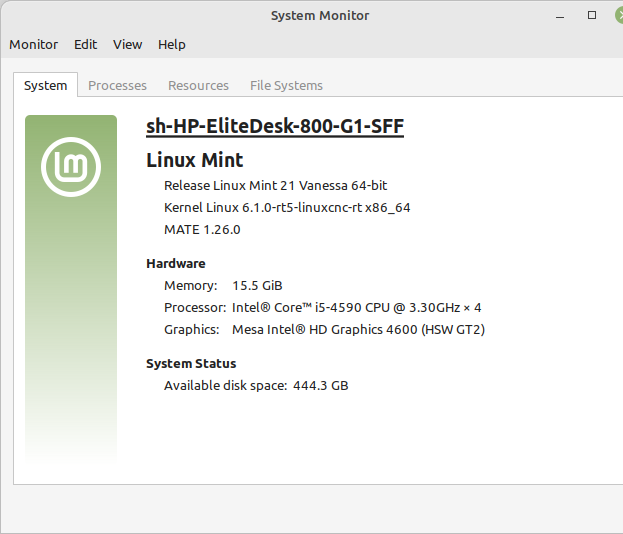This screenshot has height=534, width=623.
Task: Select the System tab
Action: pos(45,85)
